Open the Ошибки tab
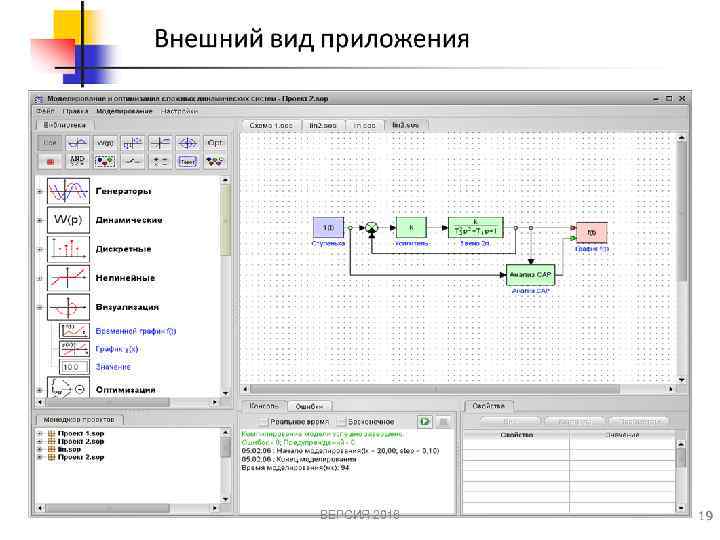This screenshot has width=720, height=540. click(x=309, y=406)
